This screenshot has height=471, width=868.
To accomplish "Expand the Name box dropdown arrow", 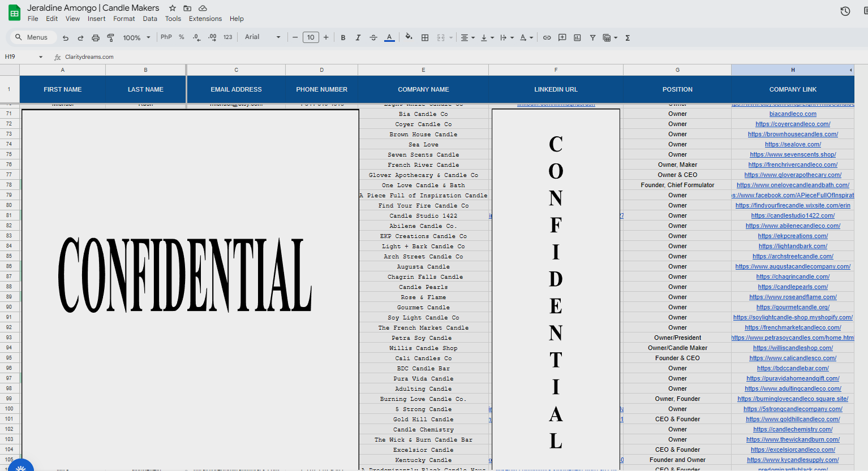I will pos(41,57).
